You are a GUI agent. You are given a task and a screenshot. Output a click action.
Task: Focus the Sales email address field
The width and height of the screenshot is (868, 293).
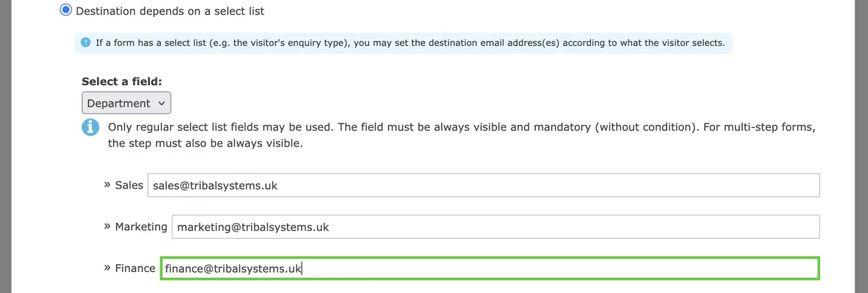(483, 185)
